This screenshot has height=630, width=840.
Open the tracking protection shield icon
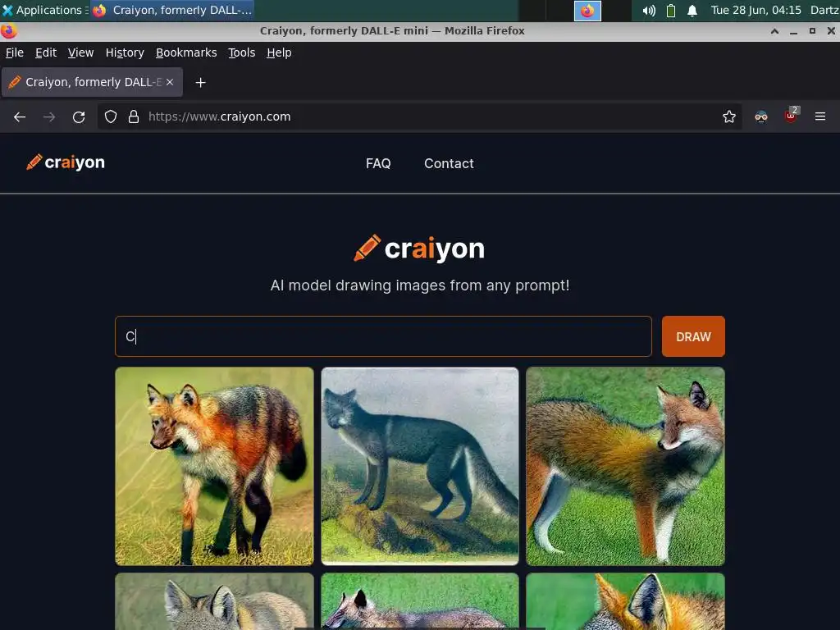[111, 116]
